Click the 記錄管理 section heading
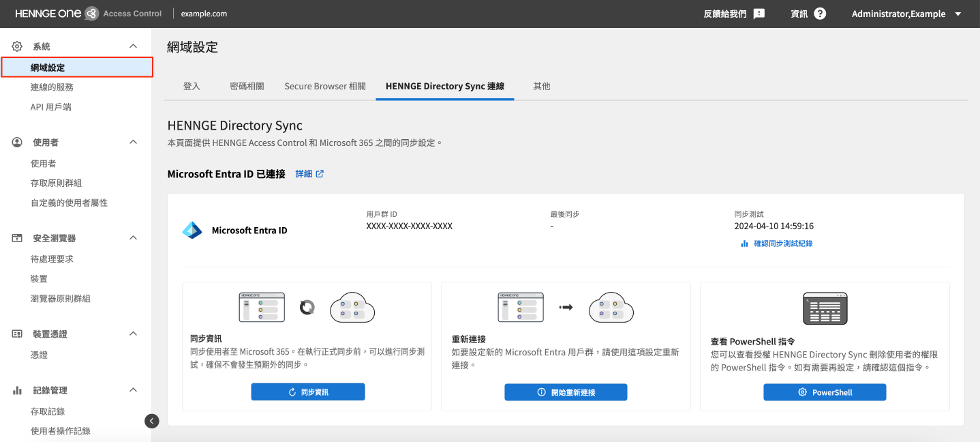Image resolution: width=980 pixels, height=442 pixels. [50, 390]
